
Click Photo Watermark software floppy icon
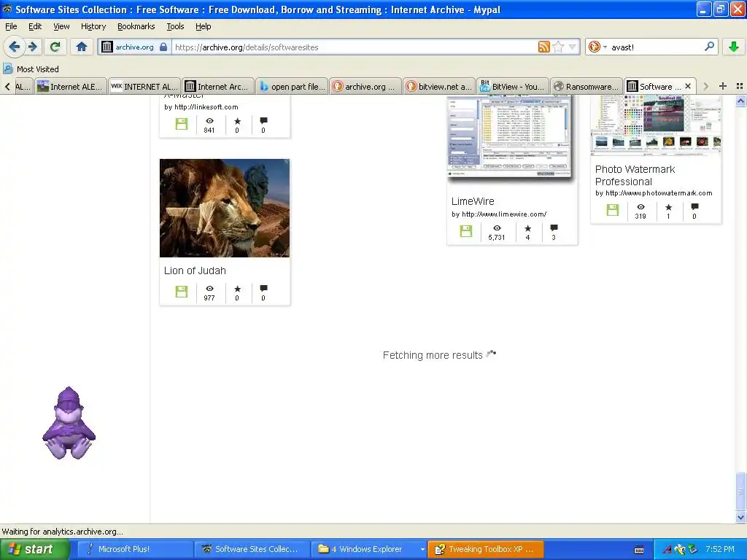[x=613, y=210]
